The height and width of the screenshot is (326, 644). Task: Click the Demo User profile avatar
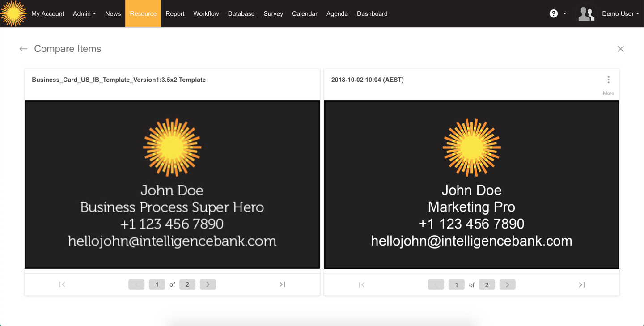click(x=586, y=13)
